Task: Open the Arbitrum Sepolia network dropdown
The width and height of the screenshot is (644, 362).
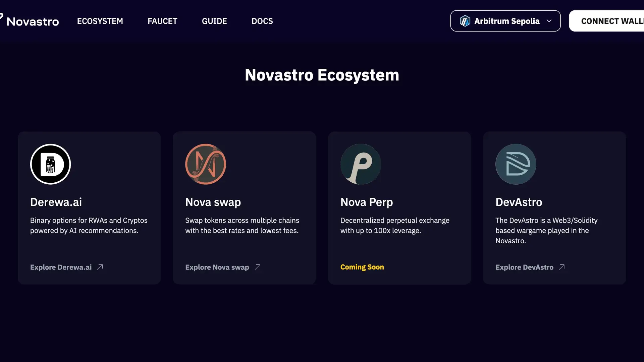Action: (x=506, y=21)
